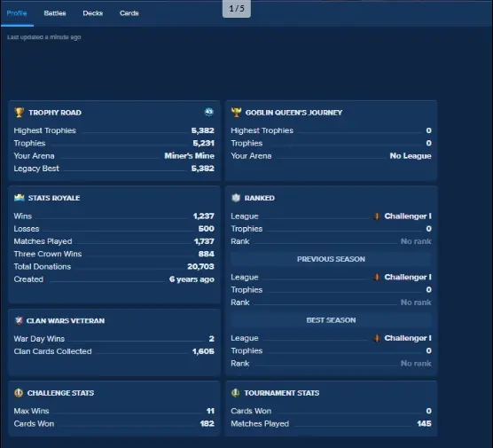This screenshot has height=448, width=493.
Task: Click the level badge icon in Trophy Road
Action: tap(208, 112)
